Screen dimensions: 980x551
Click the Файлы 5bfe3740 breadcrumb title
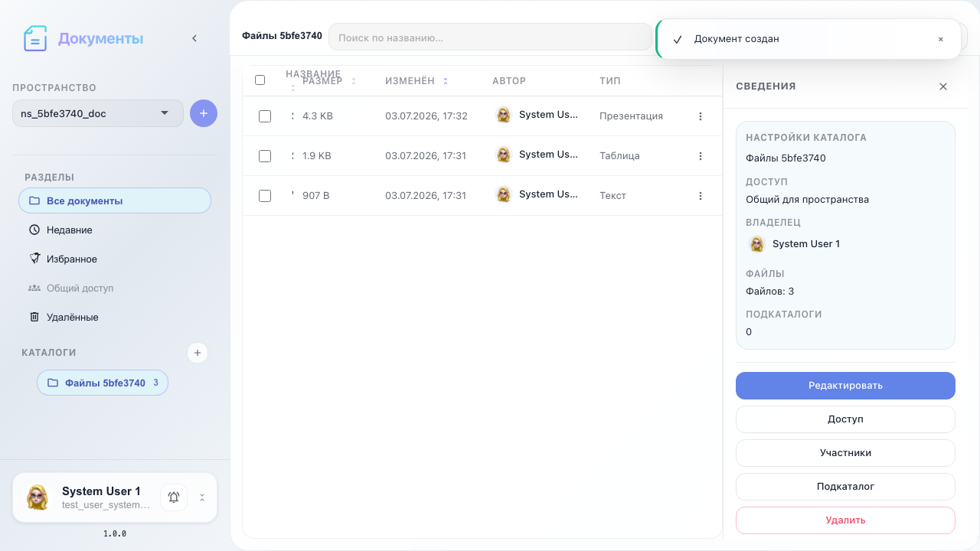(282, 36)
